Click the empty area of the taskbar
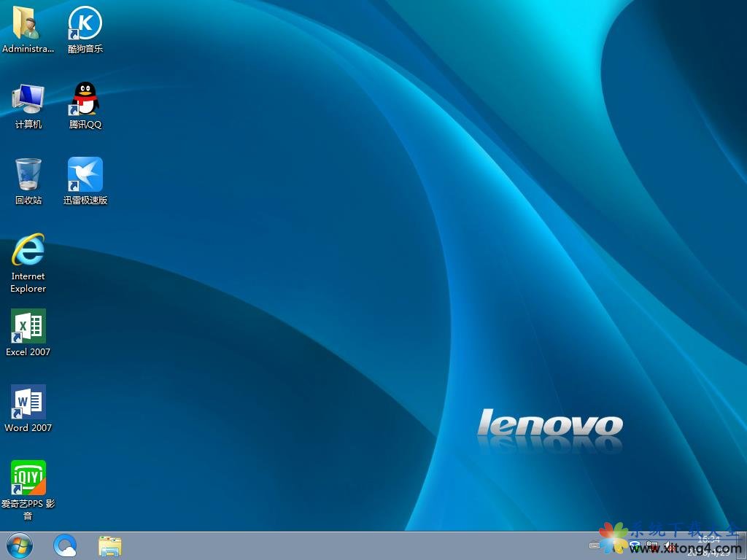 pyautogui.click(x=350, y=545)
